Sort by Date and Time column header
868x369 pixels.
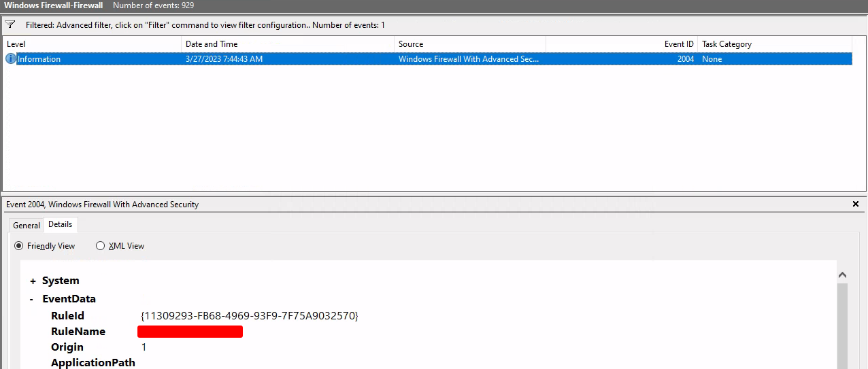pyautogui.click(x=288, y=44)
